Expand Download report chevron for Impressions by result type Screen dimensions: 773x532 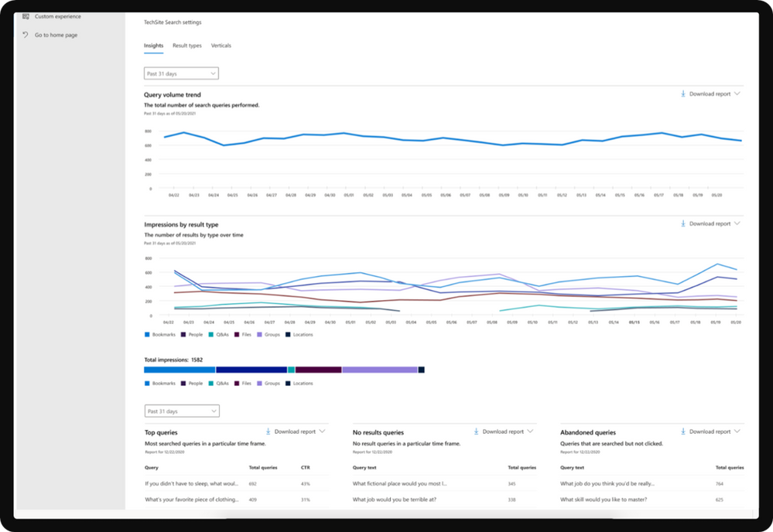click(x=737, y=223)
